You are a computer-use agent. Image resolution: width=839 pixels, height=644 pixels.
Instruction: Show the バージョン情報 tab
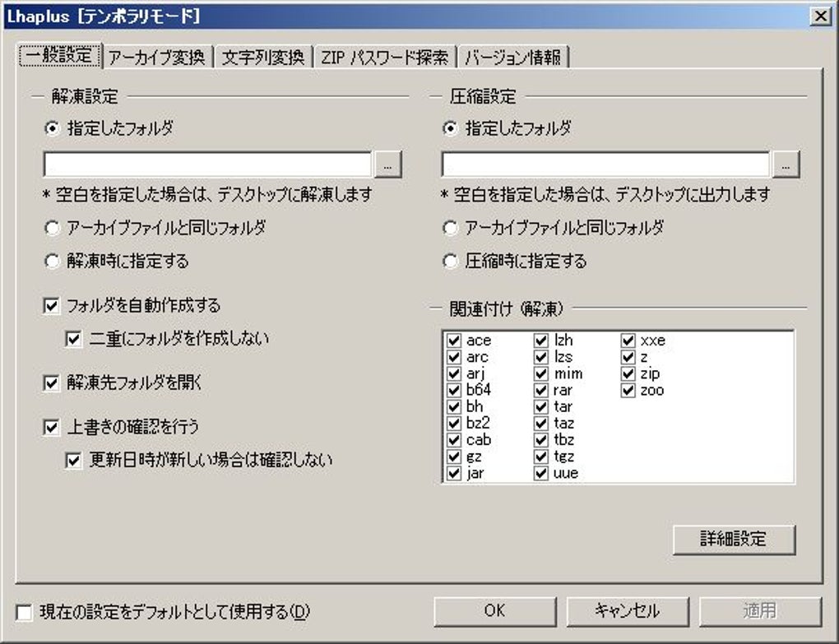[x=512, y=58]
